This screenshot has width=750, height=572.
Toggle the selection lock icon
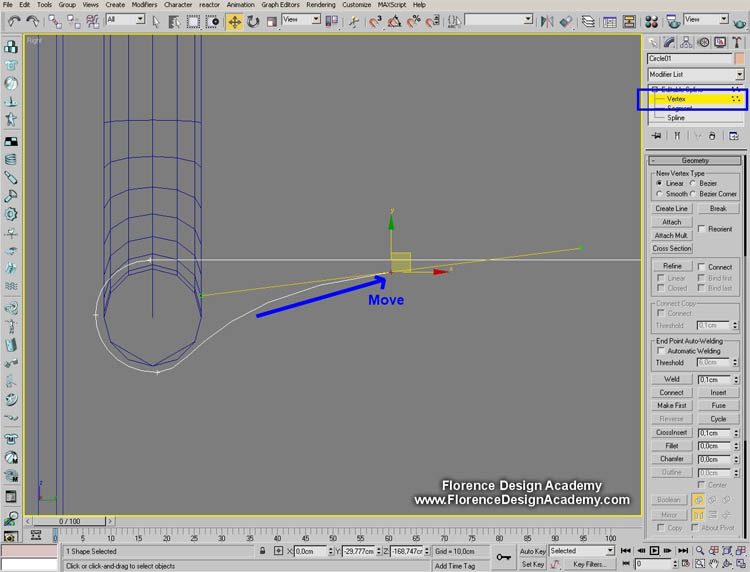click(262, 551)
